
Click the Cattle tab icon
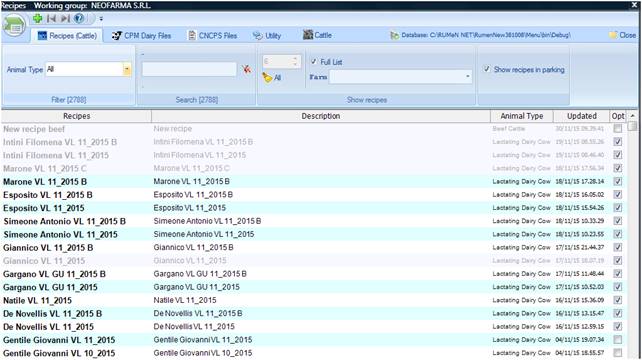[308, 35]
